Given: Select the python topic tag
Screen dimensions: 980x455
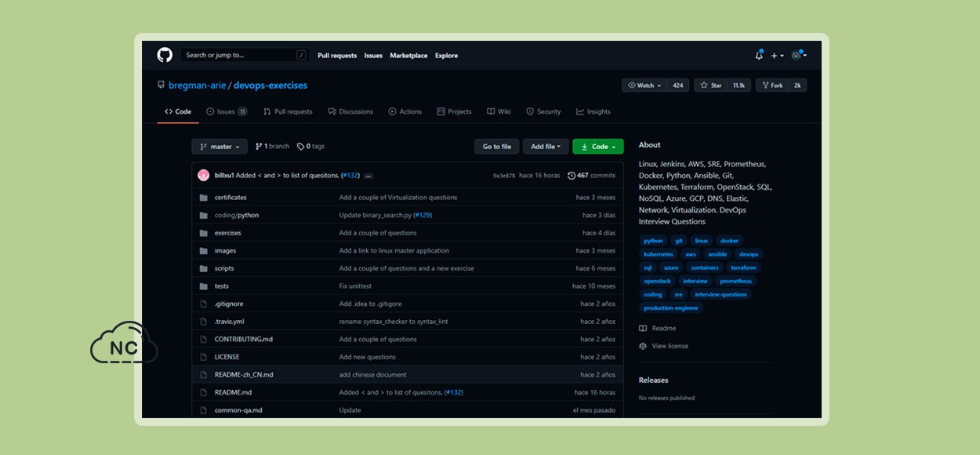Looking at the screenshot, I should tap(653, 241).
